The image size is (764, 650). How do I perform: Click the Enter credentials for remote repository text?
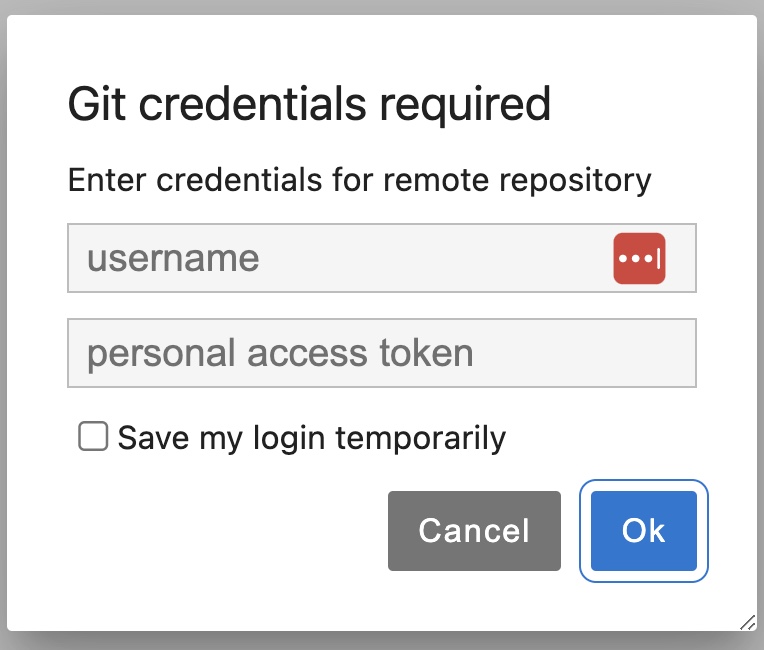tap(359, 181)
